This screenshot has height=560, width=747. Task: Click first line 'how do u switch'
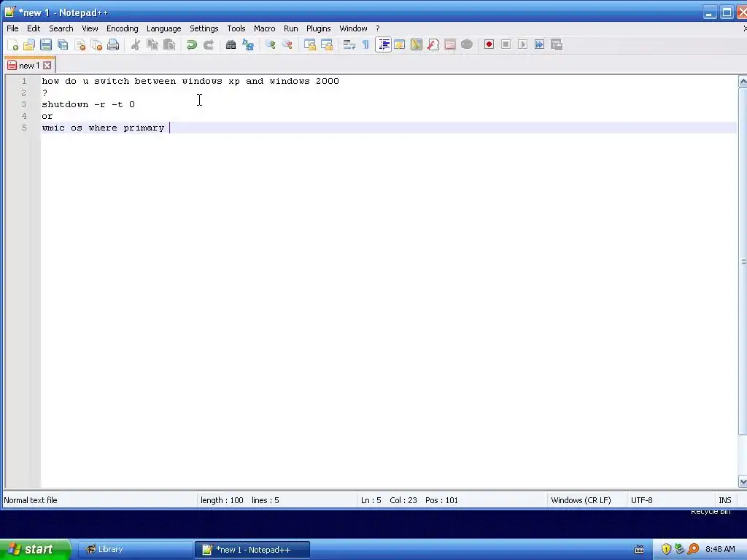click(x=190, y=81)
